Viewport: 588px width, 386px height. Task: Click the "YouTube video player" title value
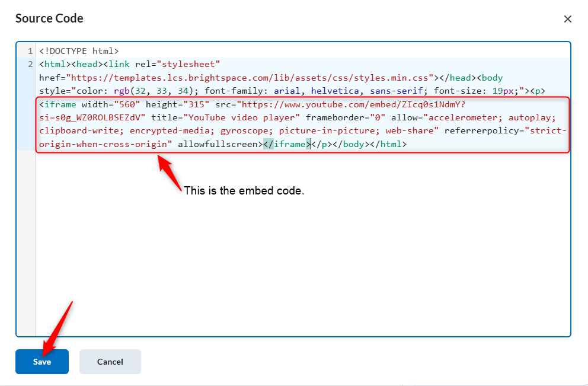pos(241,117)
